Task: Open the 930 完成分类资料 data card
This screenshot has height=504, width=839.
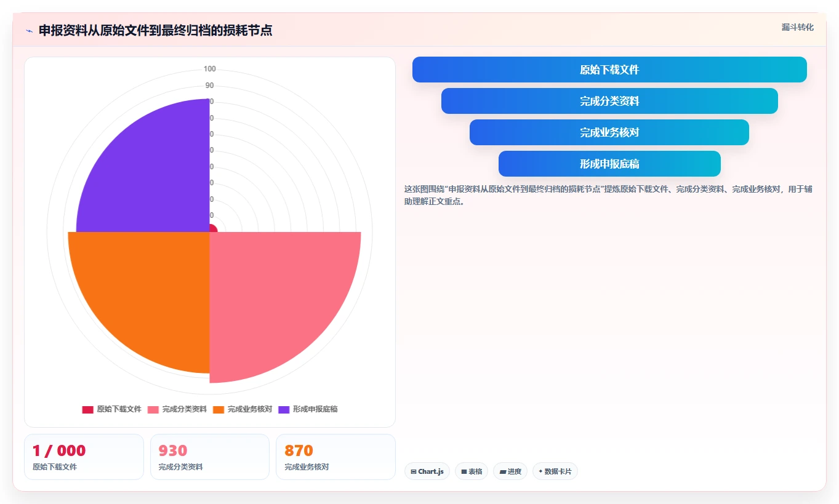Action: click(x=210, y=457)
